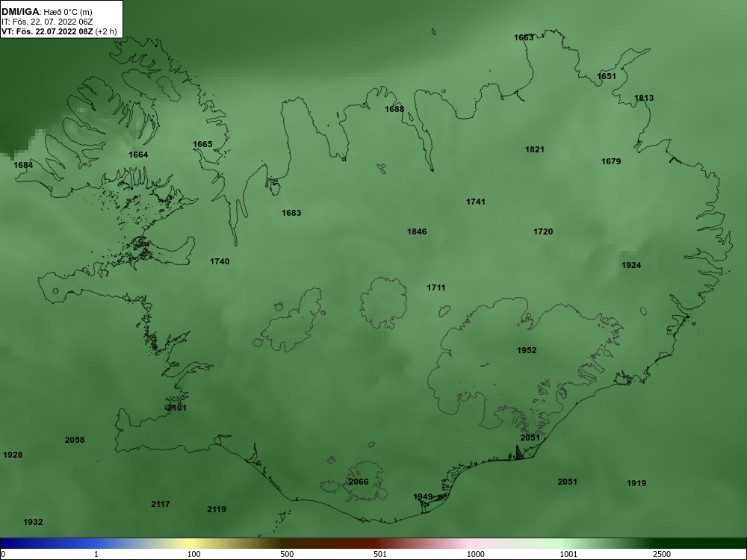This screenshot has width=747, height=560.
Task: Select the 1928 value at the left edge
Action: pyautogui.click(x=13, y=455)
